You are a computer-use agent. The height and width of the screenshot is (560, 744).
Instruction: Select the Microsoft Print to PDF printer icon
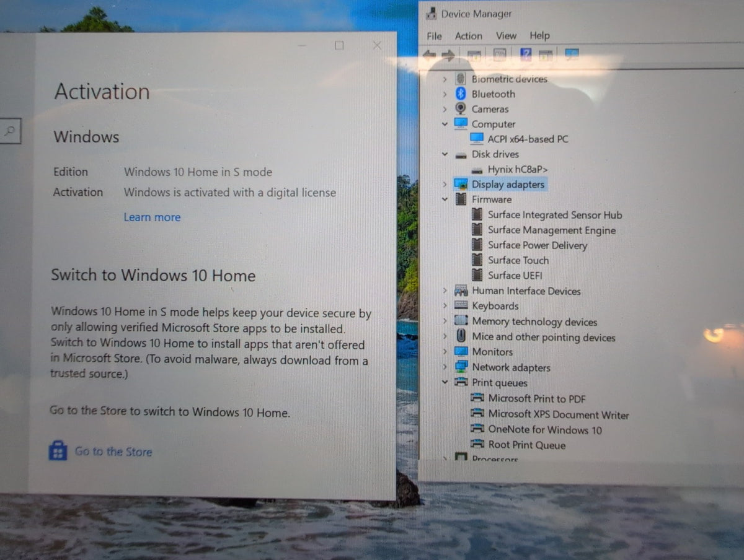(x=477, y=398)
